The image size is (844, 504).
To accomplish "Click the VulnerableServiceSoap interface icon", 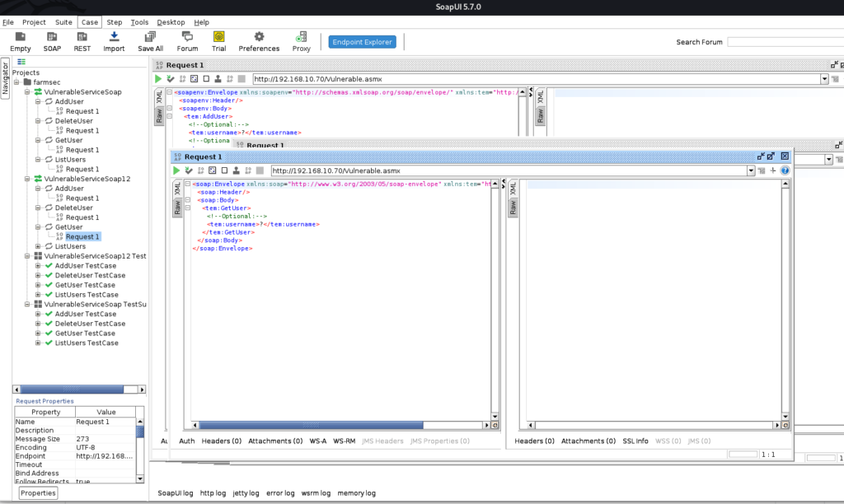I will tap(38, 92).
